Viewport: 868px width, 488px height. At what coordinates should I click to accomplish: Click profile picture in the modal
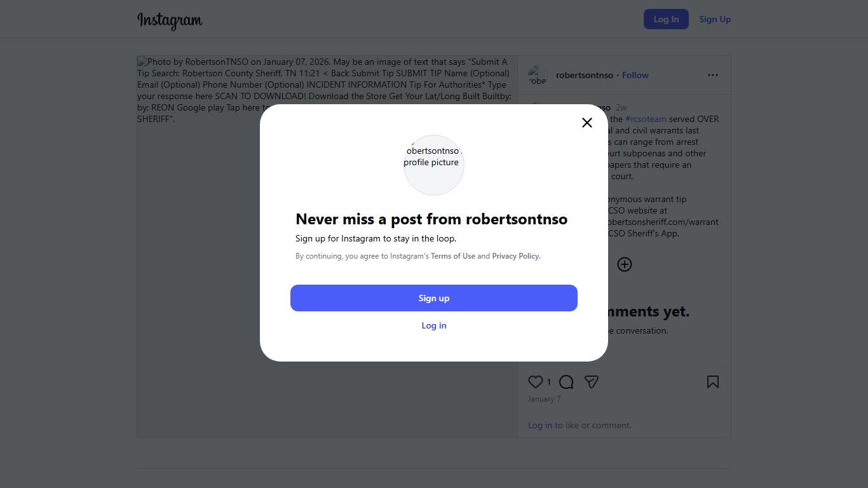(434, 165)
